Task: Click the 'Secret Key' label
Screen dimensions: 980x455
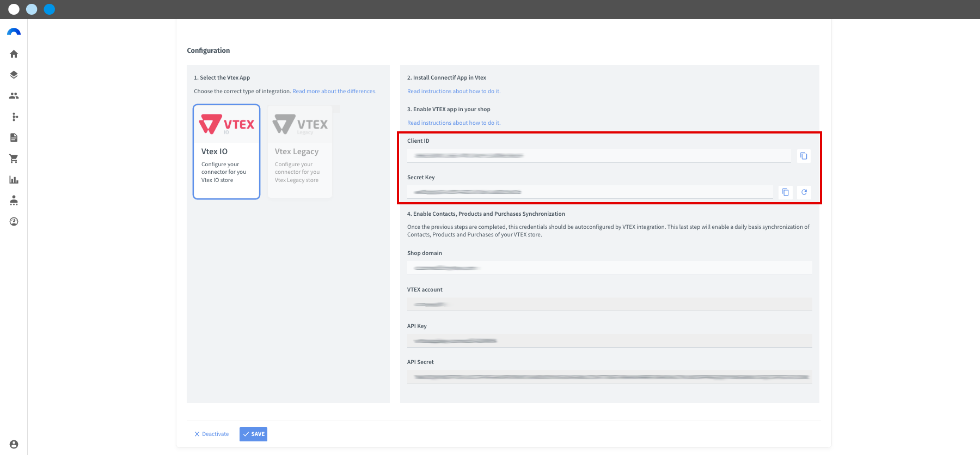Action: (421, 178)
